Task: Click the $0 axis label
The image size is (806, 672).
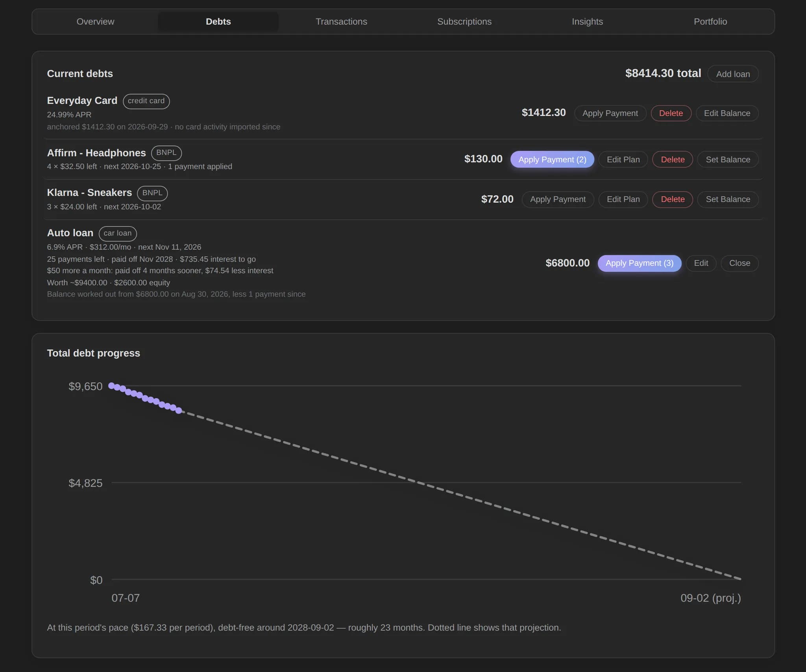Action: tap(96, 580)
